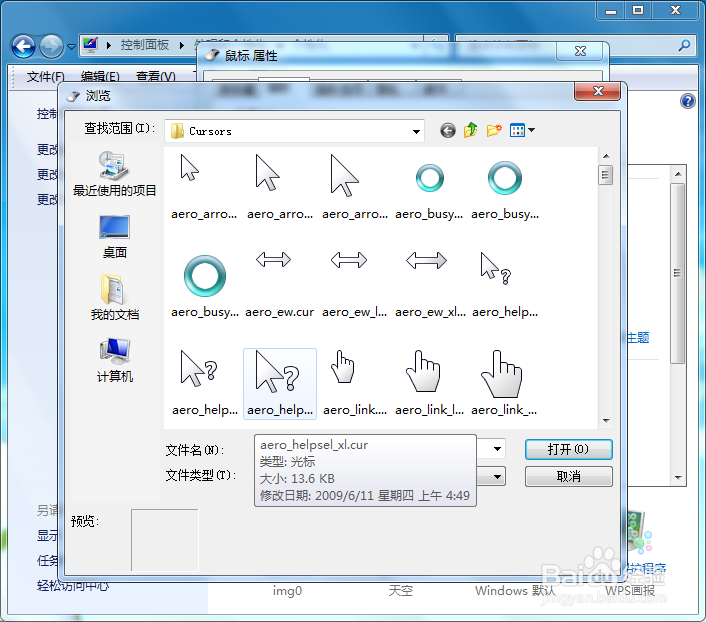The height and width of the screenshot is (622, 706).
Task: Select the aero_ew_xl cursor file
Action: pos(430,286)
